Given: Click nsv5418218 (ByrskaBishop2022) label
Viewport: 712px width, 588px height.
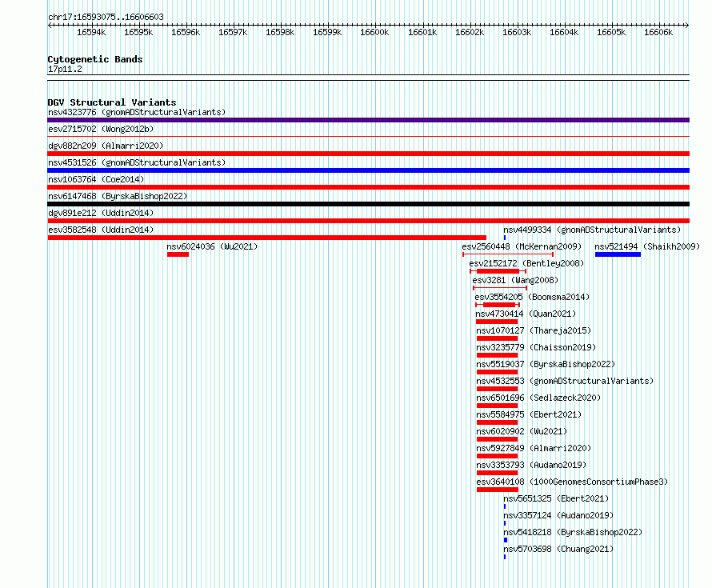Looking at the screenshot, I should point(573,532).
